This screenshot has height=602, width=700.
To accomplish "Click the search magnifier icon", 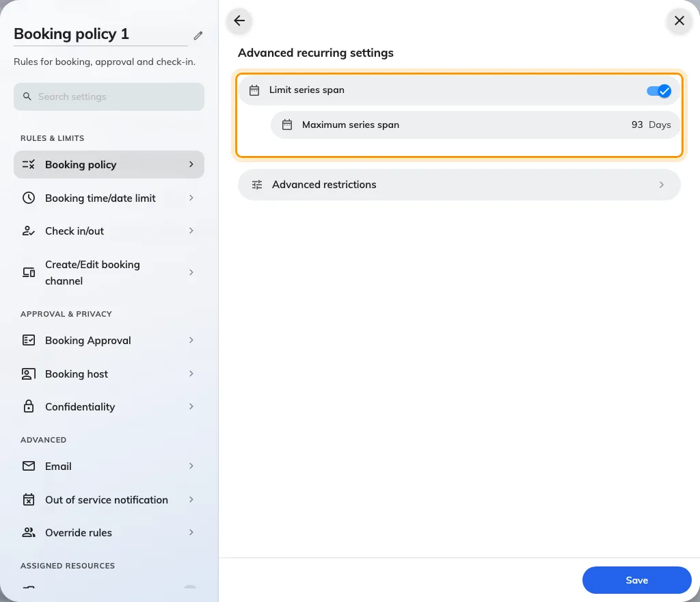I will pos(27,96).
